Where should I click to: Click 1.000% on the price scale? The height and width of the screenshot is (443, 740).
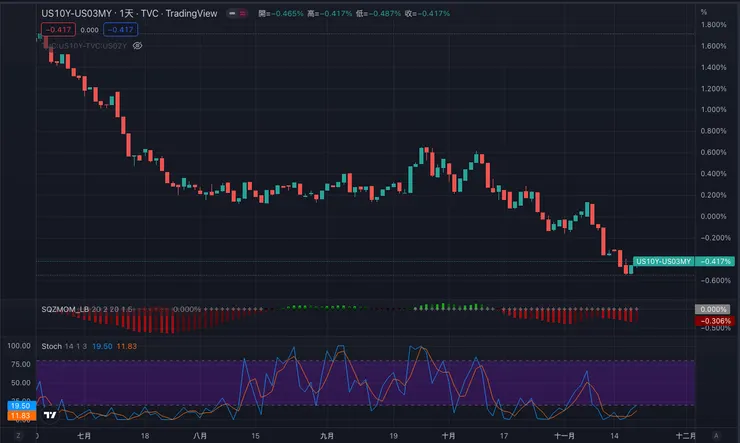click(x=714, y=109)
